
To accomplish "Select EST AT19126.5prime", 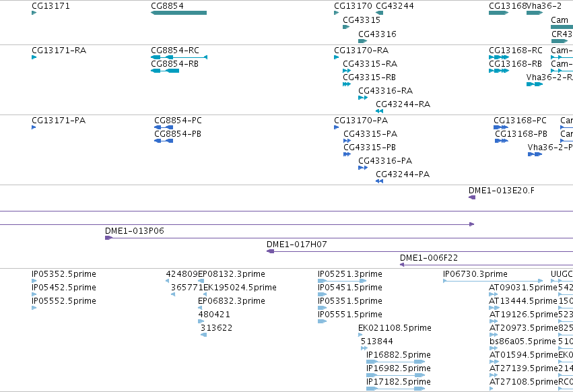I will (523, 315).
